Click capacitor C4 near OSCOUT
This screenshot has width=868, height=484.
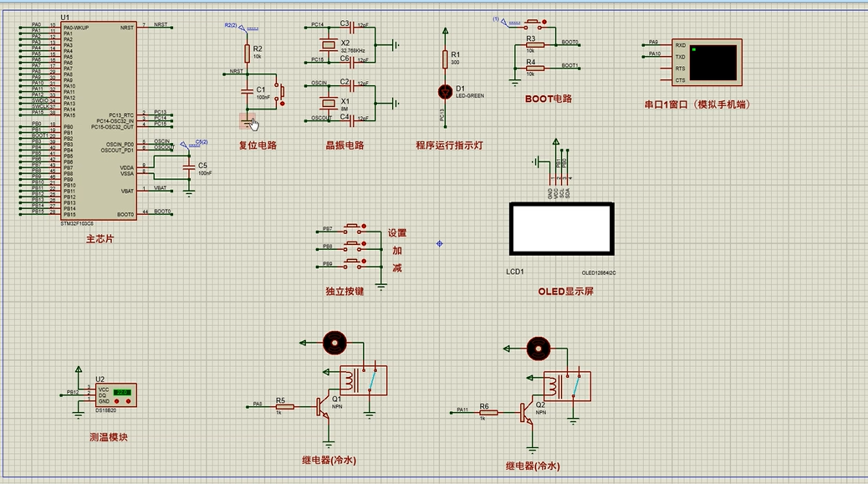[352, 120]
